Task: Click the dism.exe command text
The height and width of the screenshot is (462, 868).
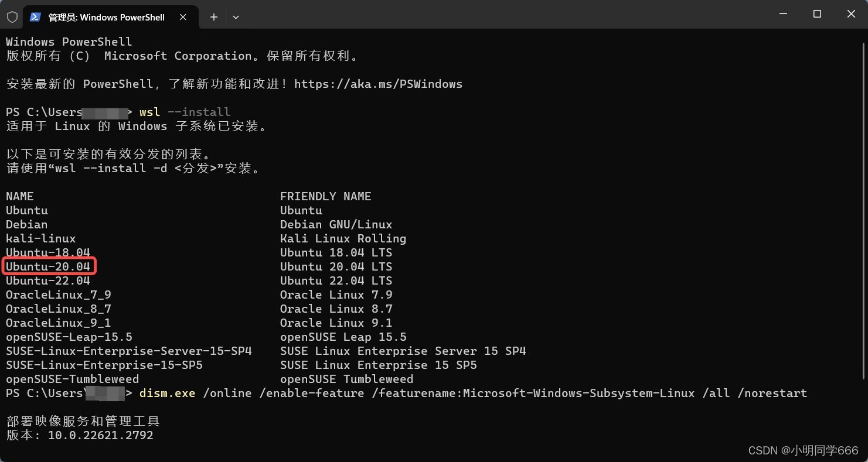Action: [x=167, y=393]
